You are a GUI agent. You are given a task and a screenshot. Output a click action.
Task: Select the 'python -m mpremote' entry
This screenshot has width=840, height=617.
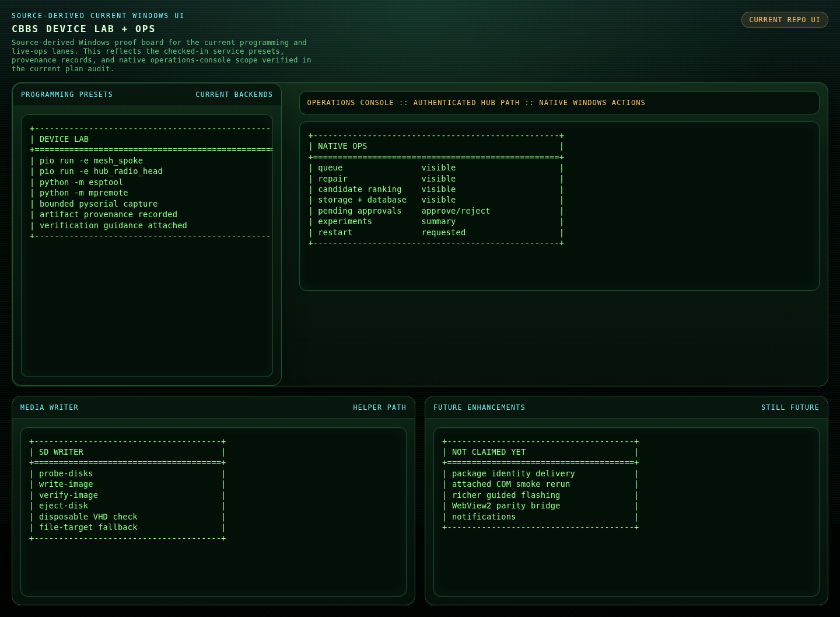83,193
